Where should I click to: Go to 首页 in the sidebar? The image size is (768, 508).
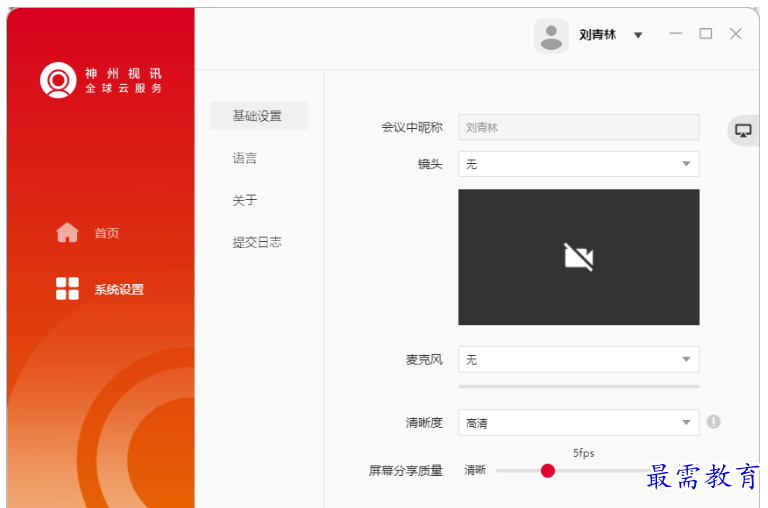click(106, 233)
